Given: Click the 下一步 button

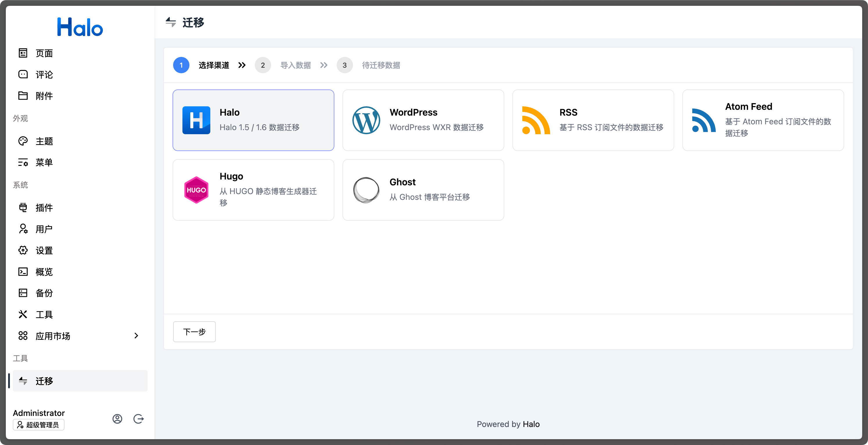Looking at the screenshot, I should tap(194, 332).
